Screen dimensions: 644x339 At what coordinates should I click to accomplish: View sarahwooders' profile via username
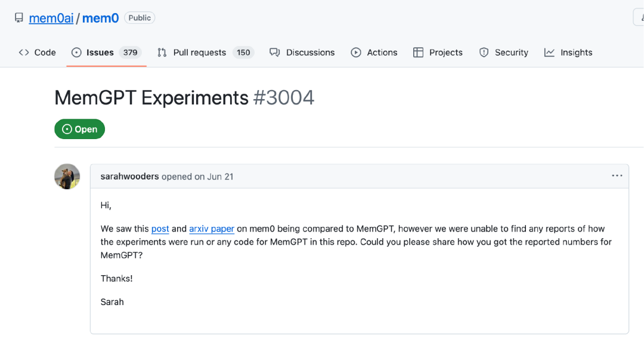[129, 177]
